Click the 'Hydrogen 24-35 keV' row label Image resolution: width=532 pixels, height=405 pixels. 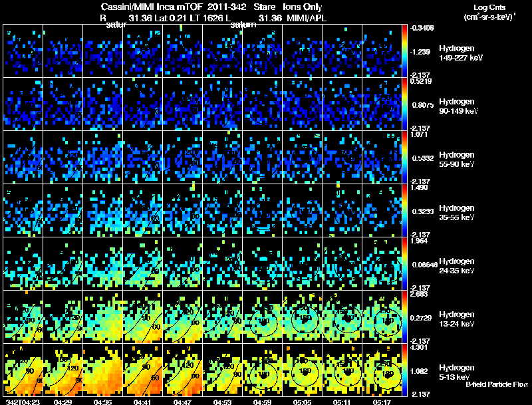(x=457, y=266)
